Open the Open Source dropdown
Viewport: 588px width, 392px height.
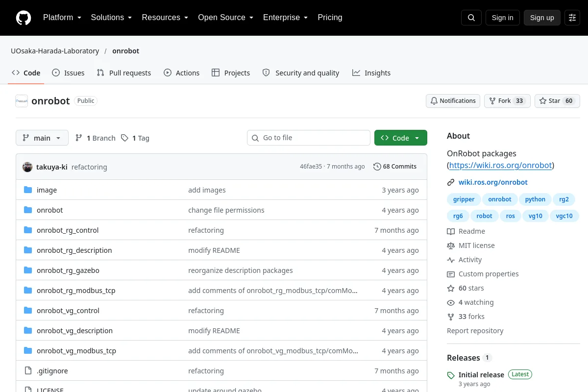click(225, 18)
